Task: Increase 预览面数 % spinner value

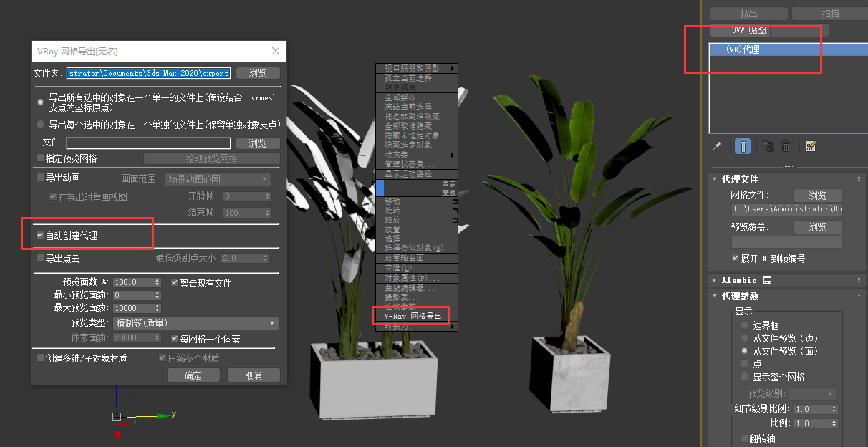Action: pos(158,280)
